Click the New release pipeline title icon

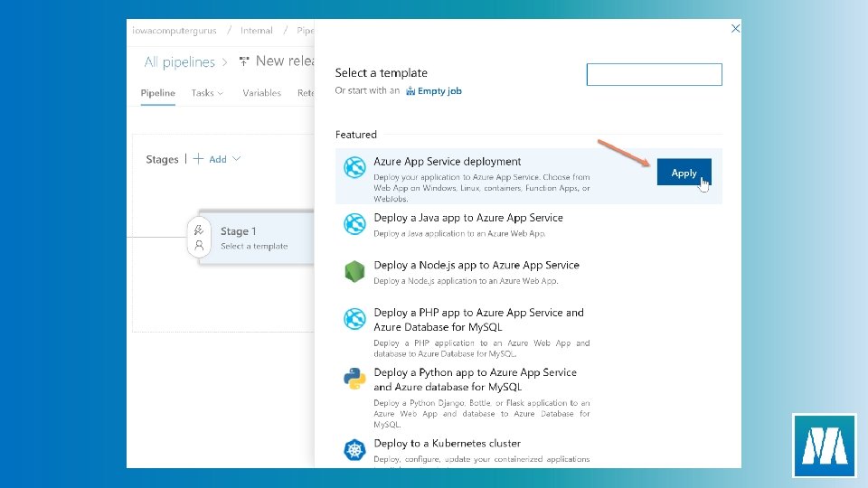coord(243,61)
